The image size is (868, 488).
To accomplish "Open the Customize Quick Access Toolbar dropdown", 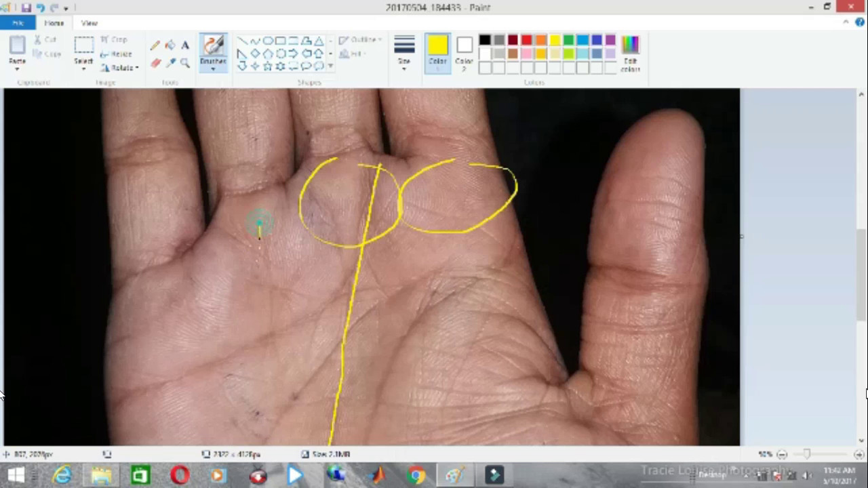I will coord(66,8).
